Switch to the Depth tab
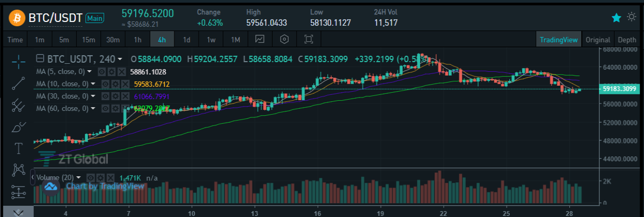 [627, 40]
